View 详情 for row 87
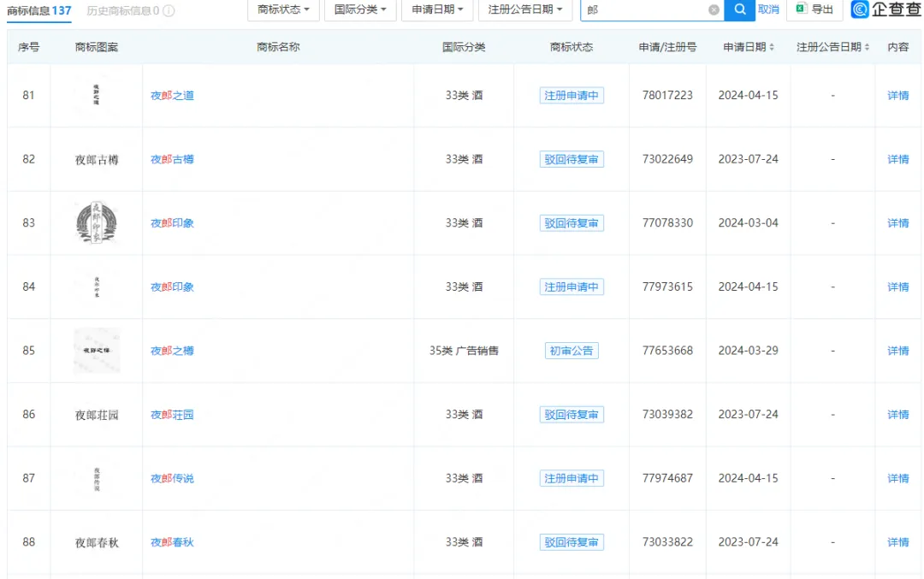The width and height of the screenshot is (924, 579). pyautogui.click(x=898, y=478)
